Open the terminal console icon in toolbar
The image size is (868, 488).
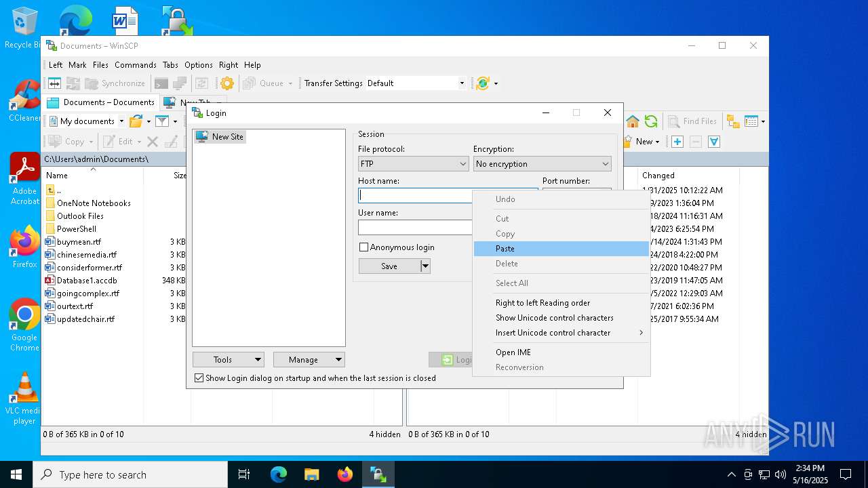161,83
